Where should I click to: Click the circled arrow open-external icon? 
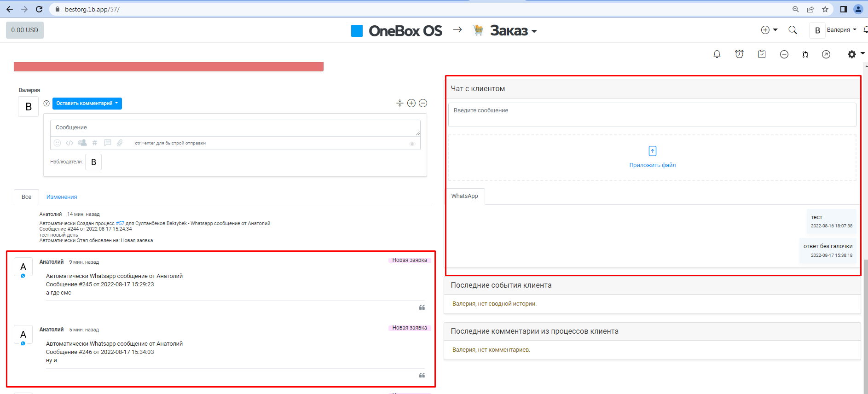pyautogui.click(x=826, y=54)
